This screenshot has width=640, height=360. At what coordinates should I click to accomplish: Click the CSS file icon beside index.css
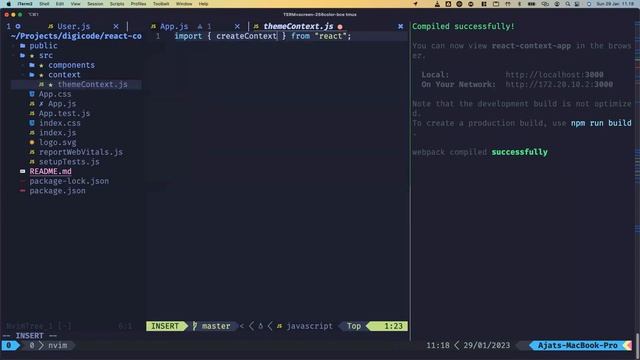pyautogui.click(x=32, y=123)
